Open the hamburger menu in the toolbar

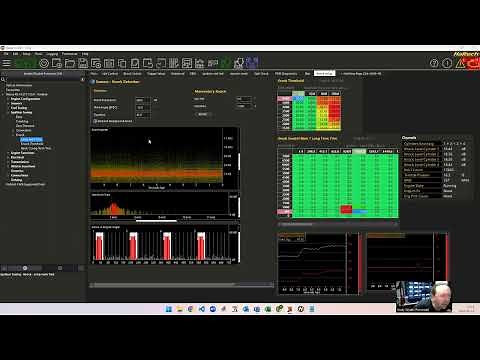pyautogui.click(x=6, y=63)
